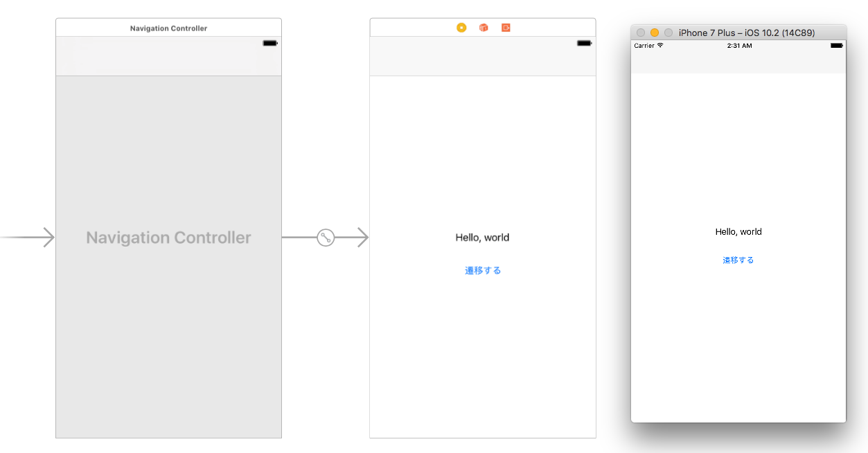The height and width of the screenshot is (453, 868).
Task: Select the orange First Responder cube icon
Action: point(484,28)
